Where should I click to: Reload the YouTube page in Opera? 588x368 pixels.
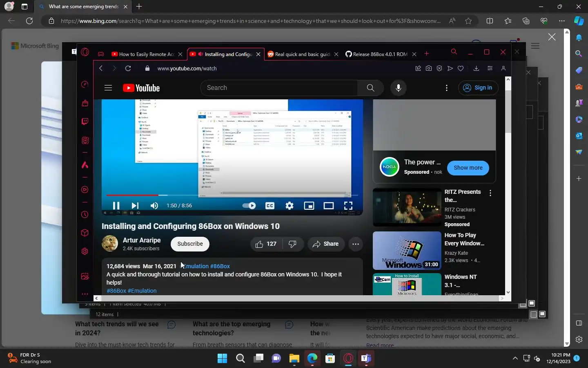(x=128, y=68)
